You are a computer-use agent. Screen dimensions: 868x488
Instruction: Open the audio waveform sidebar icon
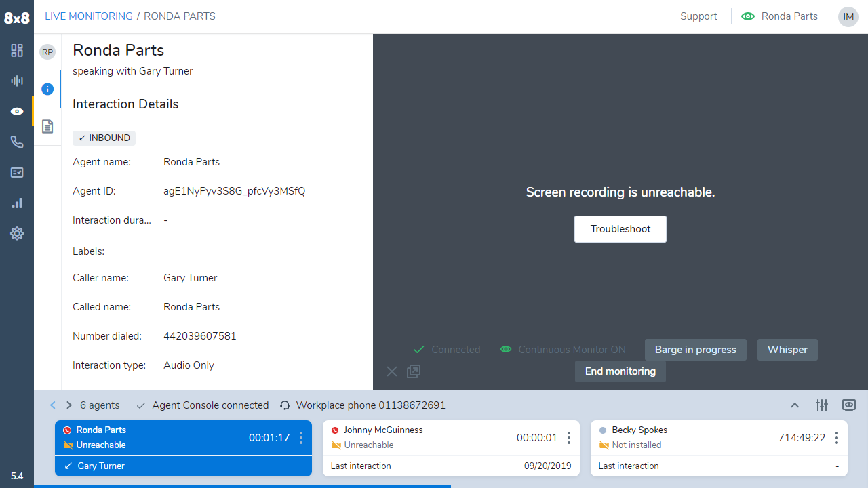[17, 81]
